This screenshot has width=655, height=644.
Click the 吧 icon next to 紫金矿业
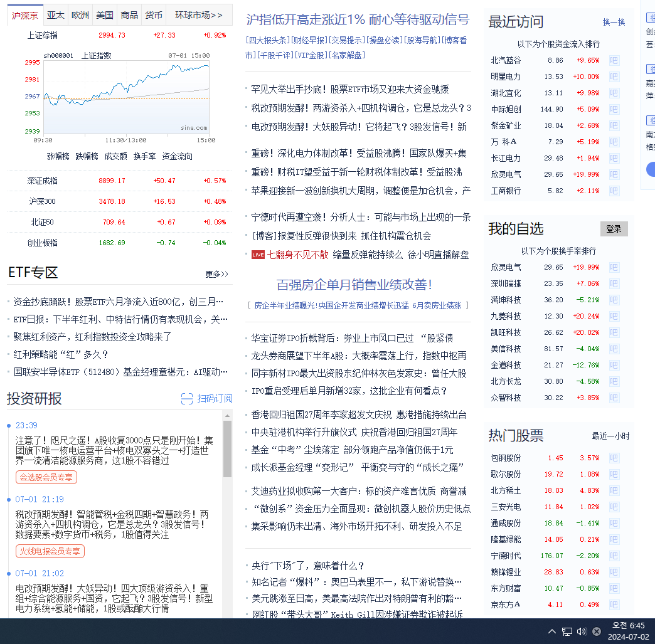click(614, 125)
